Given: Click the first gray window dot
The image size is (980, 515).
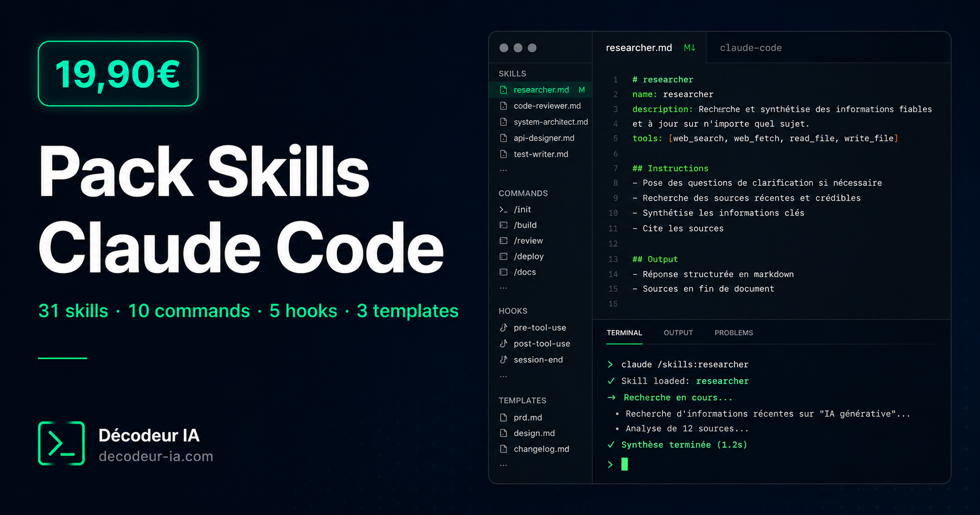Looking at the screenshot, I should point(504,48).
